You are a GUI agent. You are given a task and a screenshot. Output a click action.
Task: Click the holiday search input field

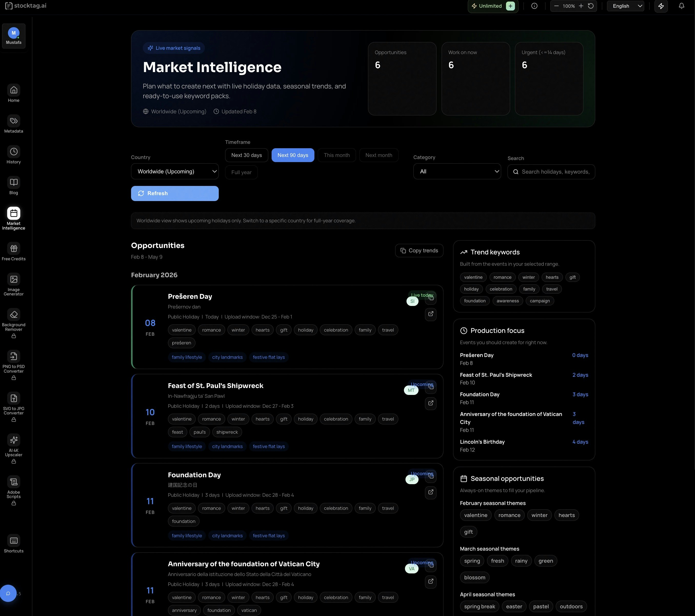pos(551,172)
